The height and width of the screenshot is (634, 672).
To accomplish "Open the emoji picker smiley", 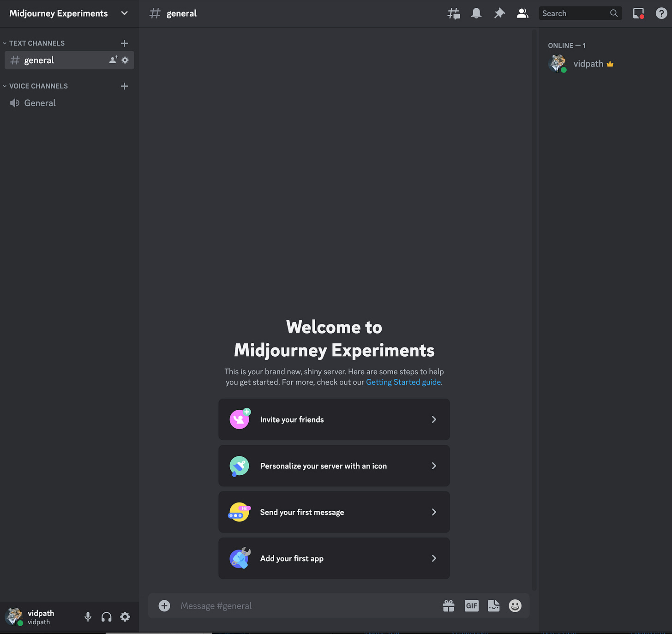I will point(515,606).
